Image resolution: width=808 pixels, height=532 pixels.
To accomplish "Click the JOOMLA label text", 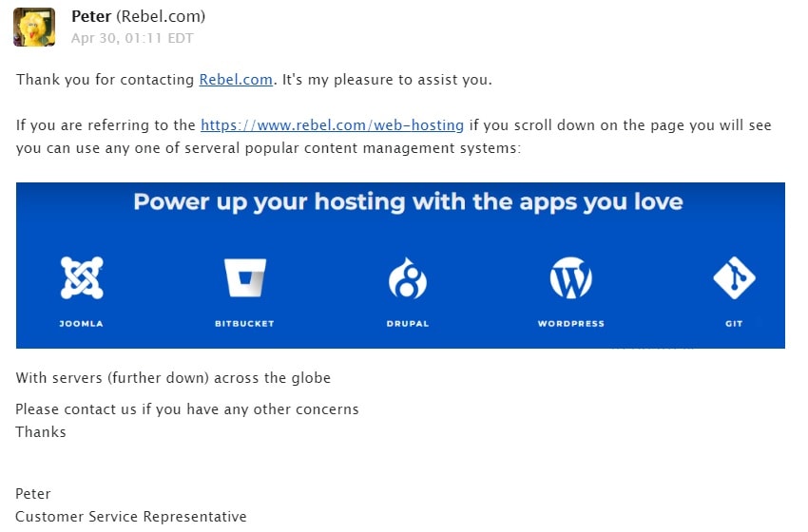I will pos(82,323).
